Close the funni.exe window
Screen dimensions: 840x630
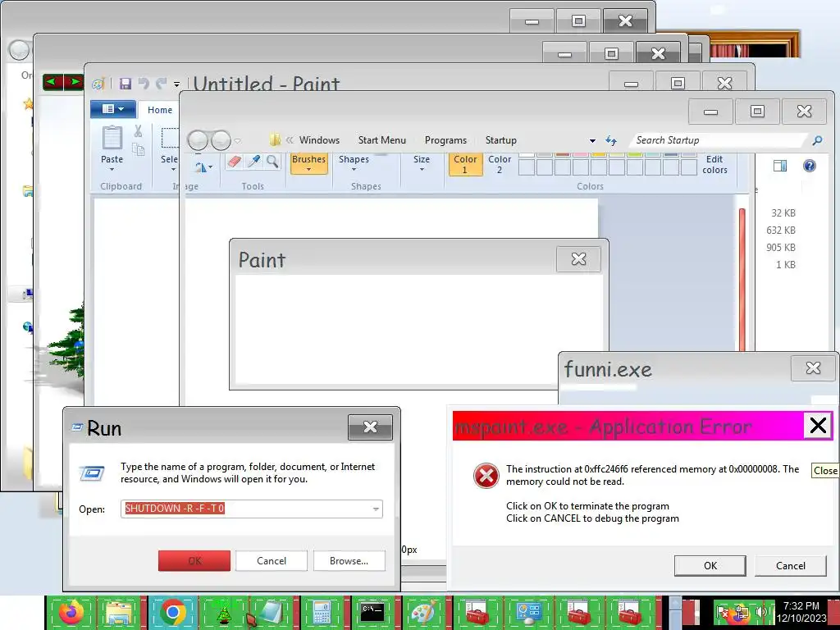pos(813,368)
